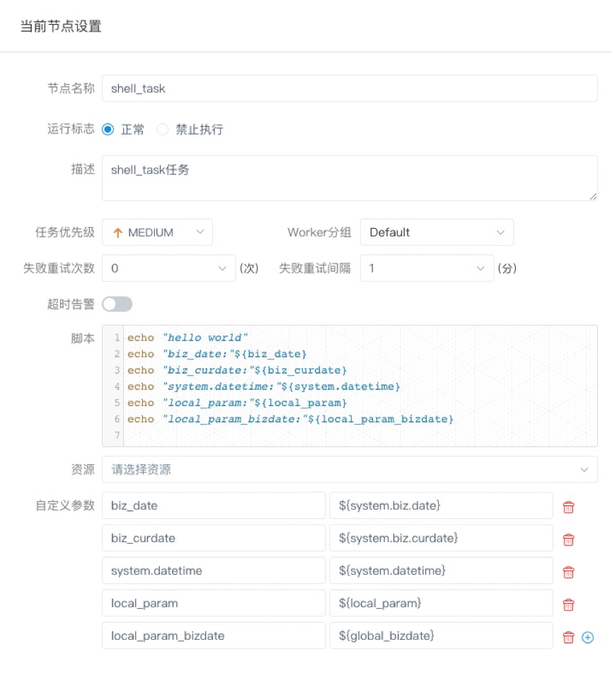Delete the local_param_bizdate custom parameter

(x=568, y=636)
